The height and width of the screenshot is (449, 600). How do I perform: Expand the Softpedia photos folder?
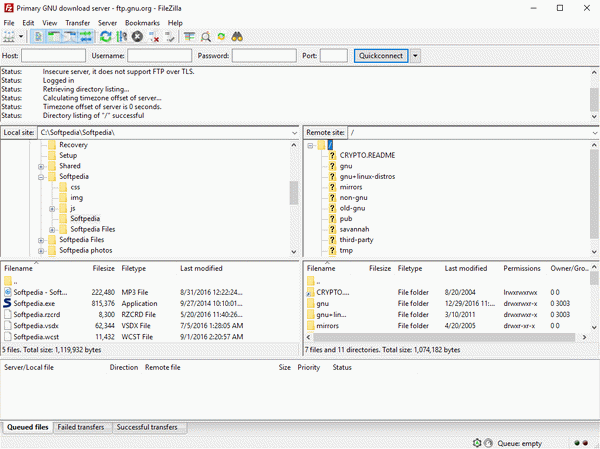[x=41, y=251]
